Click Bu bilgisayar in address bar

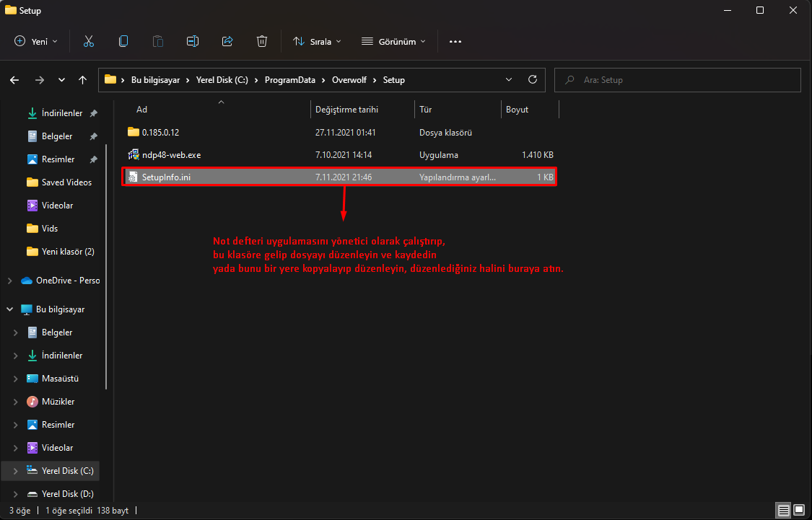156,80
